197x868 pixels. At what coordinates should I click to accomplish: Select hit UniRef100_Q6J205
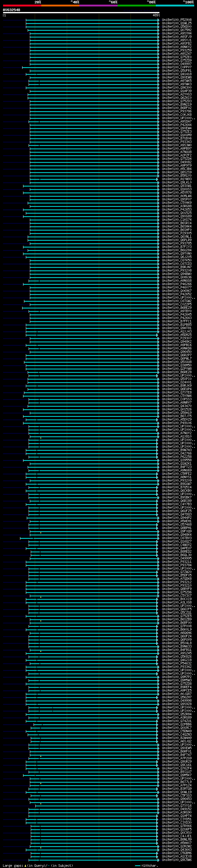coord(176,257)
